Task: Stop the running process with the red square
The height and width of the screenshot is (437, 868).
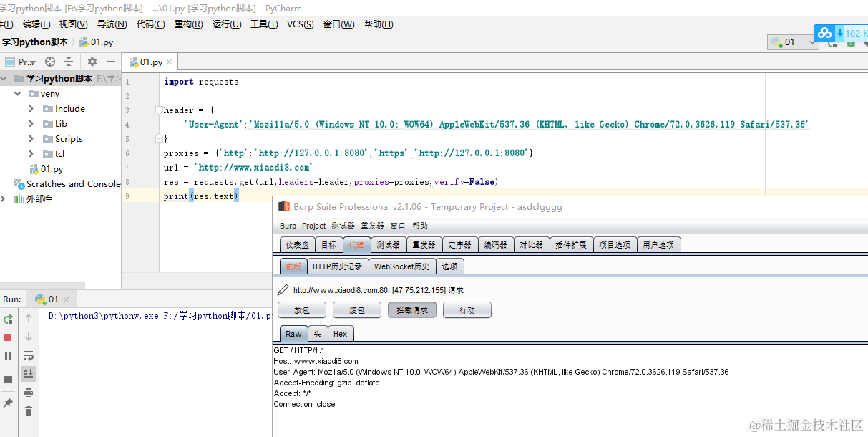Action: (x=9, y=337)
